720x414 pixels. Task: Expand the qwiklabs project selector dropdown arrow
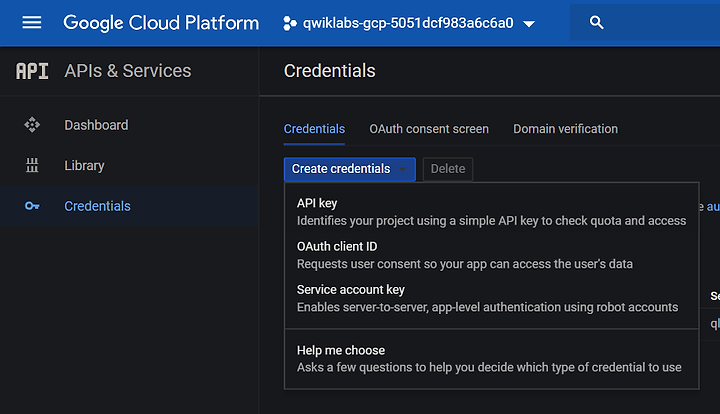[x=529, y=24]
